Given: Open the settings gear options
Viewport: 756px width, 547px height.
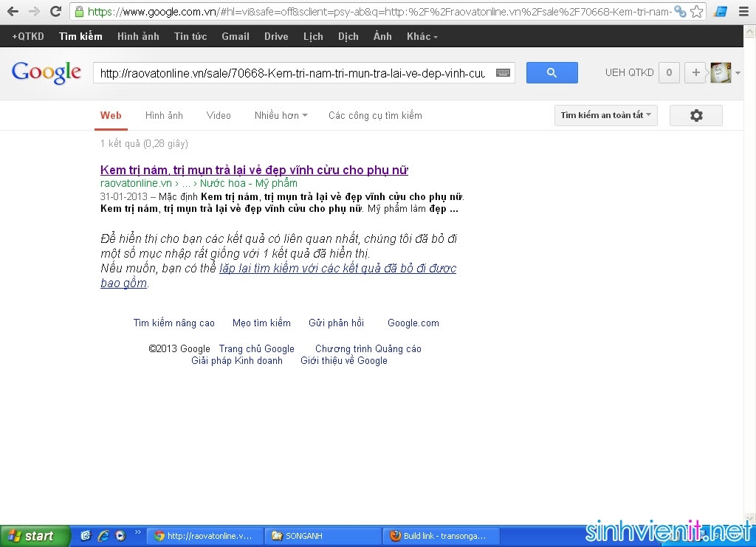Looking at the screenshot, I should coord(695,116).
